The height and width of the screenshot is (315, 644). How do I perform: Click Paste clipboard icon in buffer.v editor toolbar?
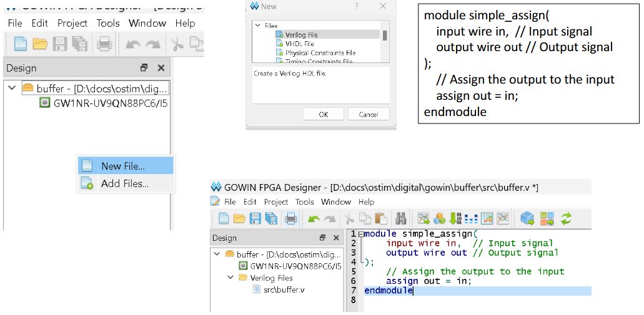(x=381, y=218)
